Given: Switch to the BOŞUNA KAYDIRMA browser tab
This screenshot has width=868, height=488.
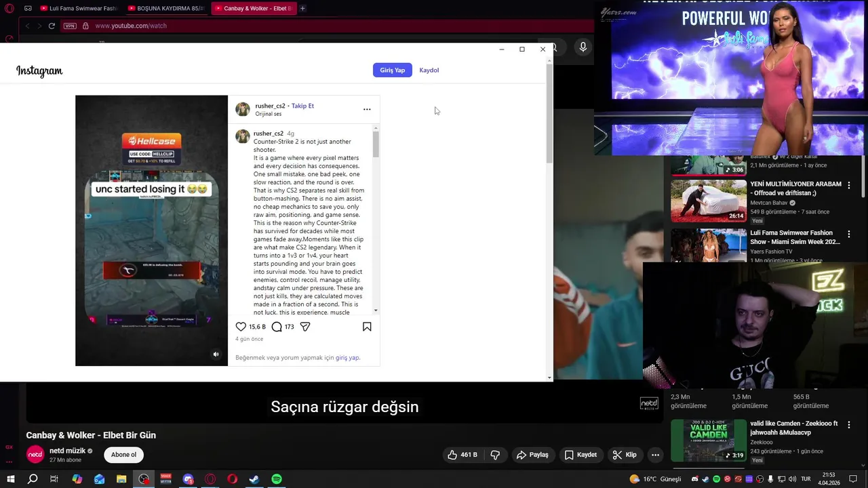Looking at the screenshot, I should pos(167,8).
